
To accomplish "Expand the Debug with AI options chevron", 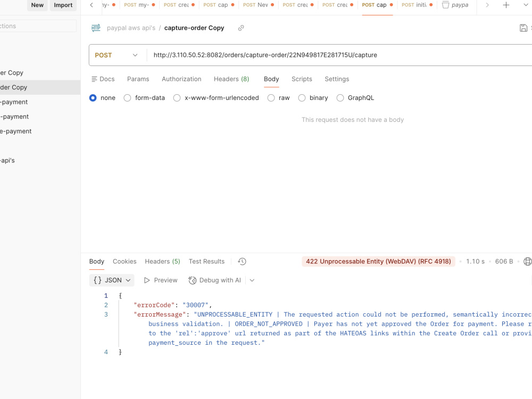I will click(252, 280).
